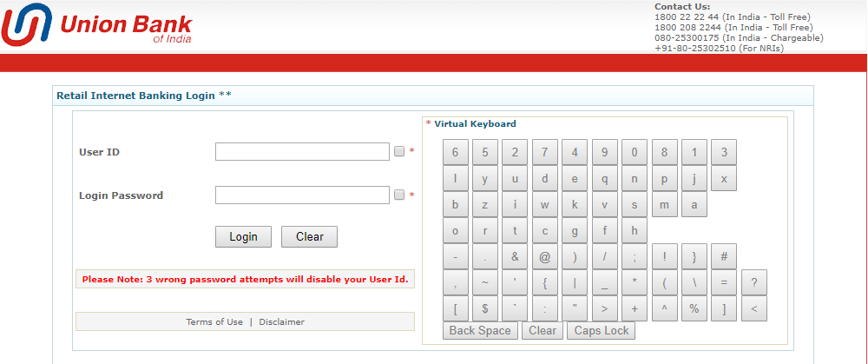This screenshot has height=364, width=868.
Task: Tap the @ key on virtual keyboard
Action: pos(545,257)
